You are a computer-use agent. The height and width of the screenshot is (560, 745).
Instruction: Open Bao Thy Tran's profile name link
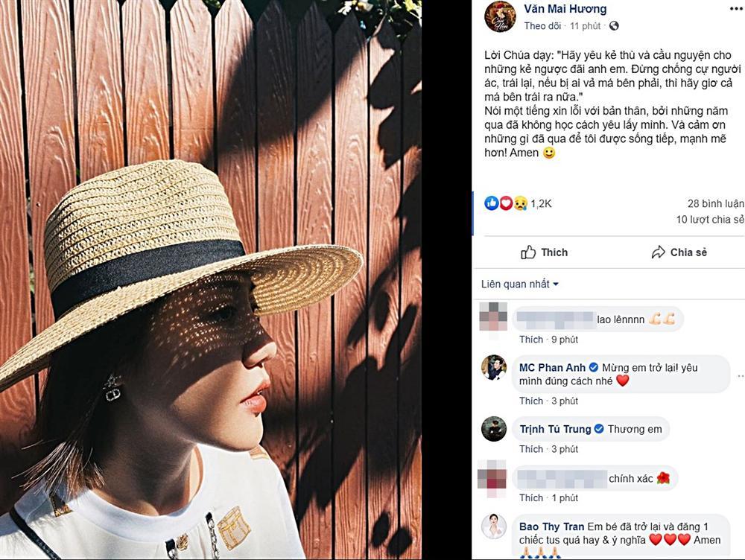(552, 526)
